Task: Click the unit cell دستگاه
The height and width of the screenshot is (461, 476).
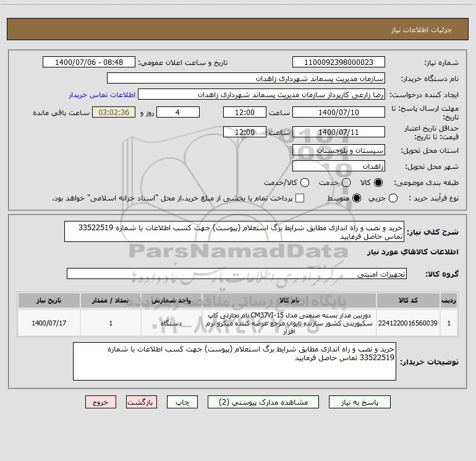Action: tap(171, 323)
